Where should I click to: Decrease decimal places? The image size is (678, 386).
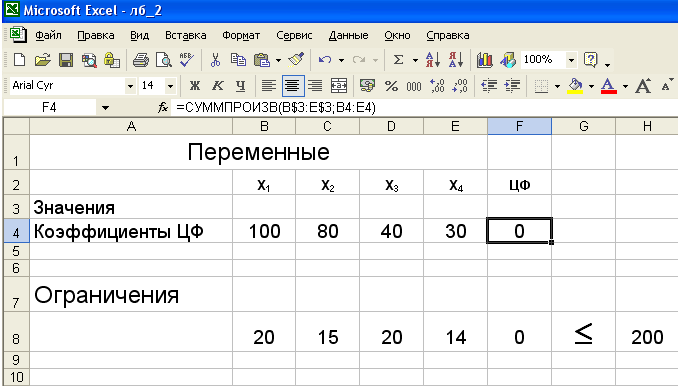[x=460, y=86]
